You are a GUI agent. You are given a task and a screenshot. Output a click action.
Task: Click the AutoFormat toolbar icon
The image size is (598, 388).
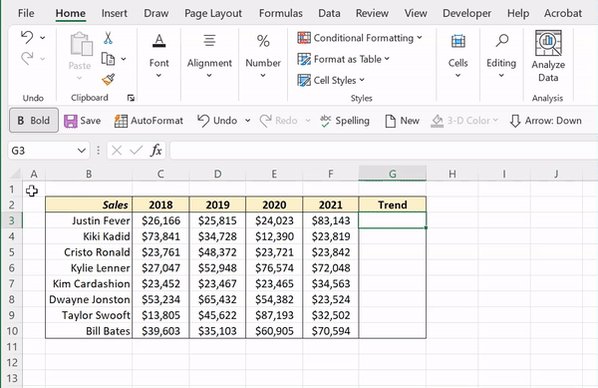[x=121, y=121]
